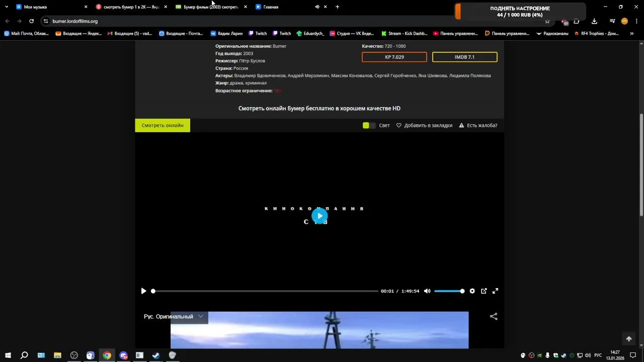Open the Mail: Почта, Облак... bookmark

point(26,34)
